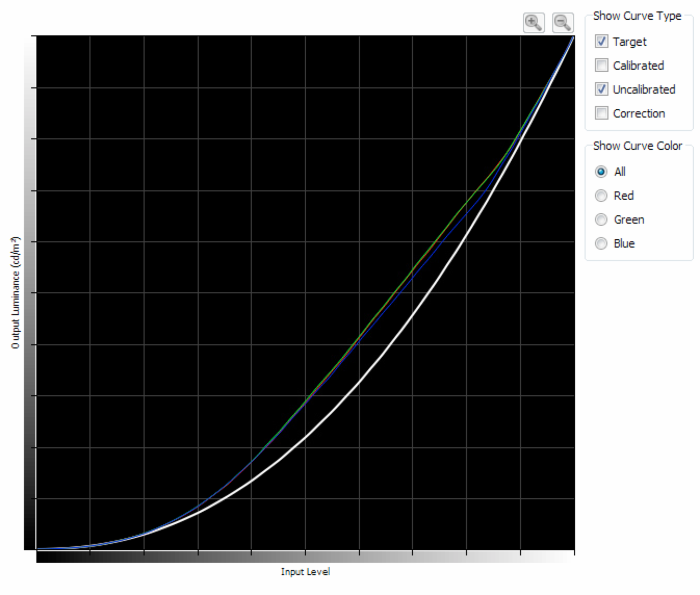Click the curve endpoint at graph's top-right
This screenshot has height=595, width=700.
pyautogui.click(x=573, y=37)
